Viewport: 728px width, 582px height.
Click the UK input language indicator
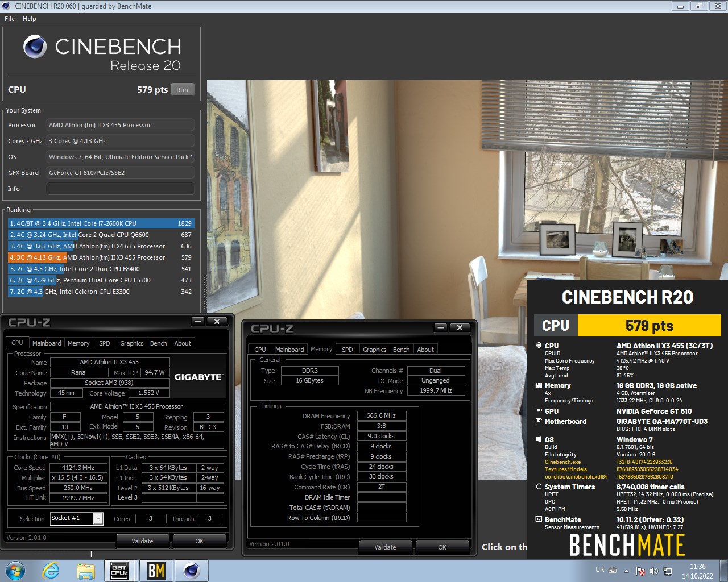(x=600, y=569)
